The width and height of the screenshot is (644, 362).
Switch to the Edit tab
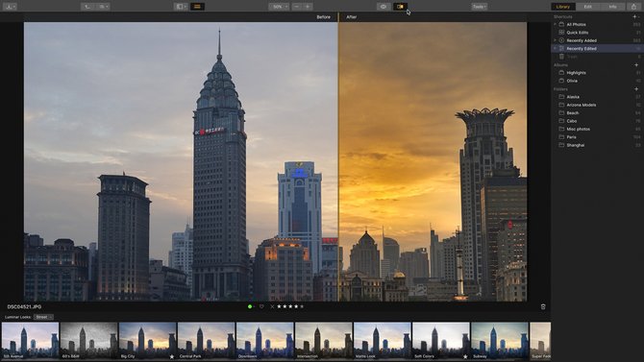587,7
